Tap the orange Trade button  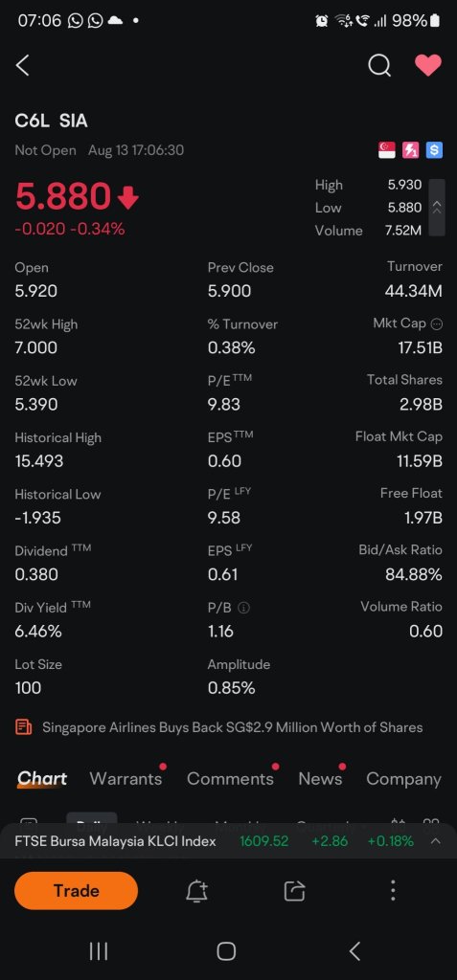tap(76, 891)
